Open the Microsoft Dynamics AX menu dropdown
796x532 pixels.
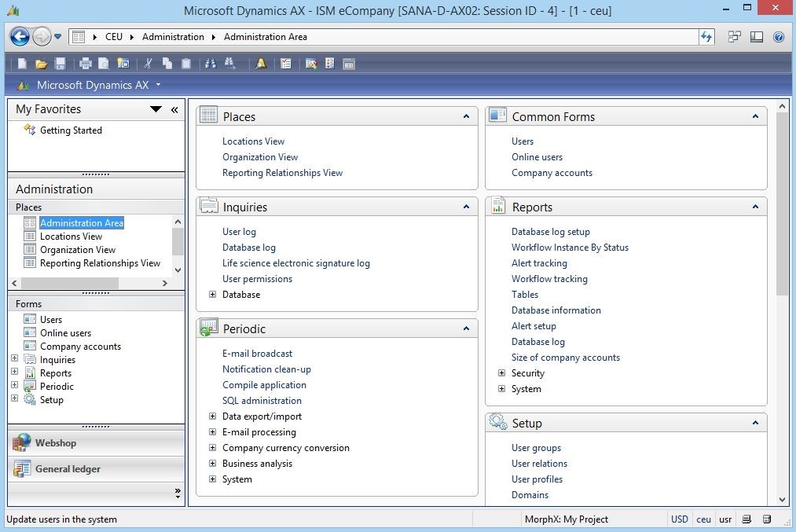(x=159, y=85)
